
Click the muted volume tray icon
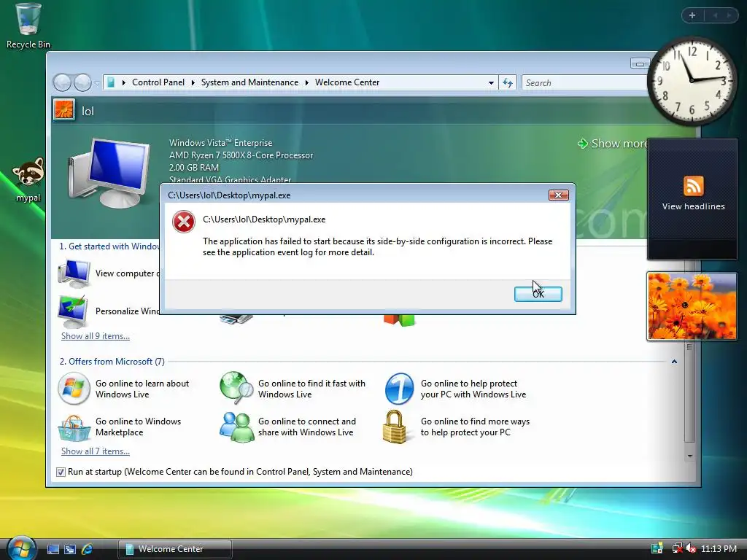pyautogui.click(x=690, y=548)
